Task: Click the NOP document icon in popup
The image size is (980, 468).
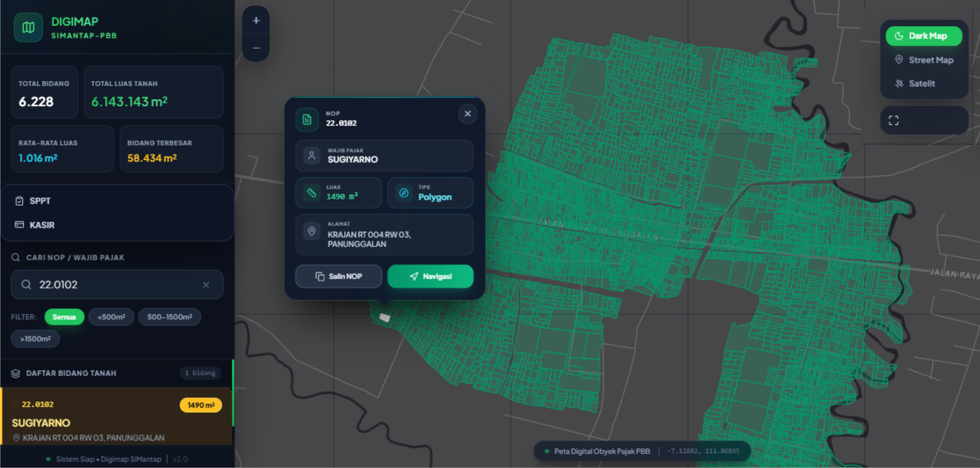Action: [307, 120]
